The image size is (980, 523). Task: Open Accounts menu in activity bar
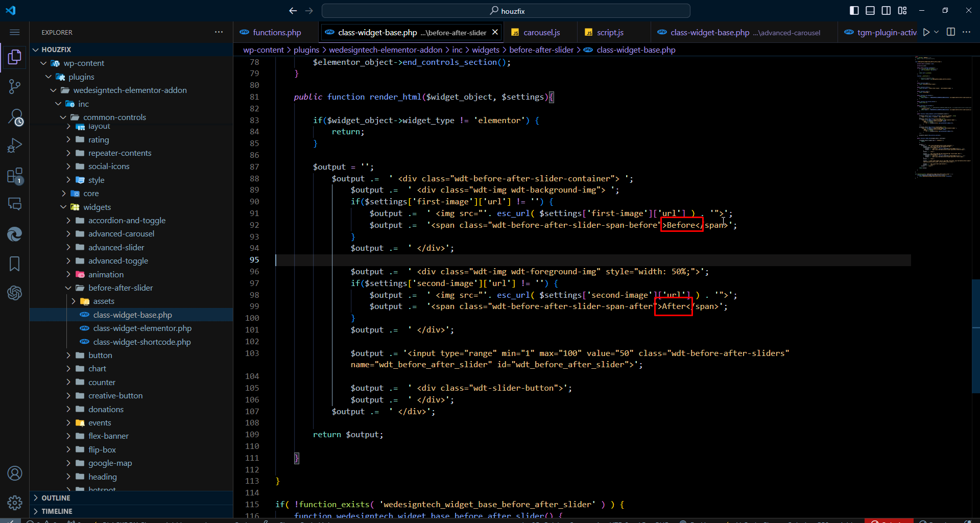coord(14,473)
